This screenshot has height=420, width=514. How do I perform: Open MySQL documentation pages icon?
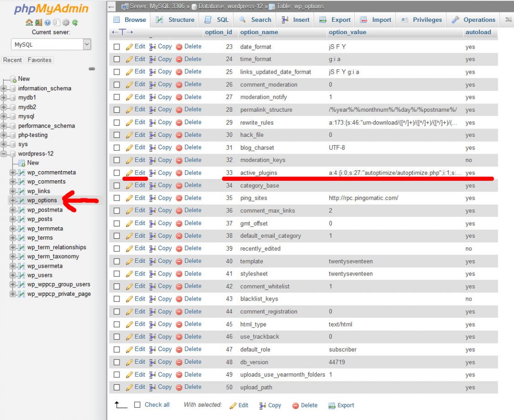(56, 22)
